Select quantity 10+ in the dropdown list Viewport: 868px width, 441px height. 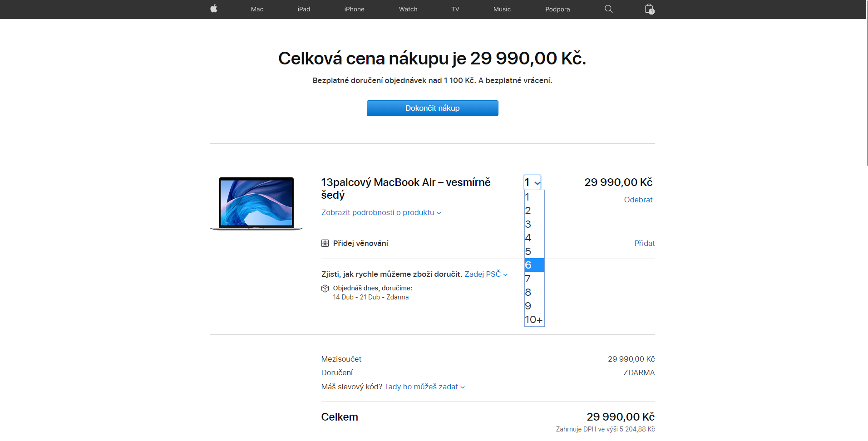(x=534, y=319)
